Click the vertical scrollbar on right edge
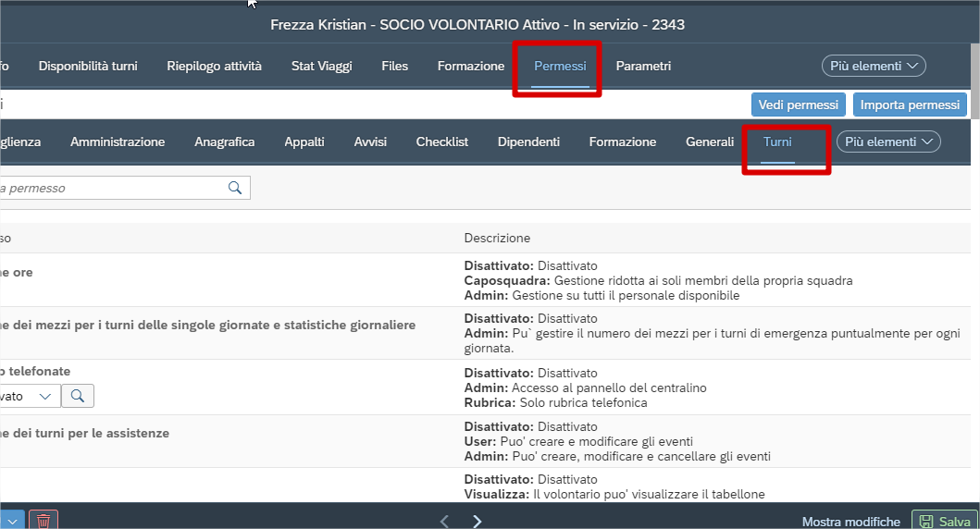 (x=975, y=81)
